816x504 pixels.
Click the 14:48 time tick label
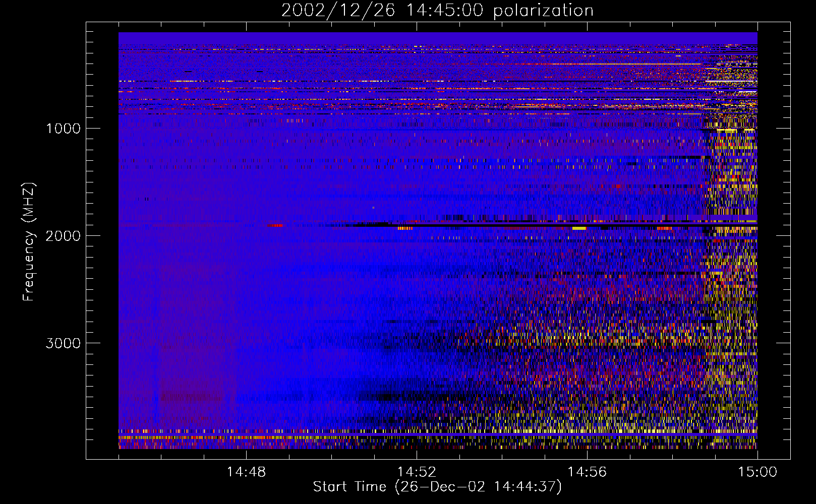pos(246,472)
